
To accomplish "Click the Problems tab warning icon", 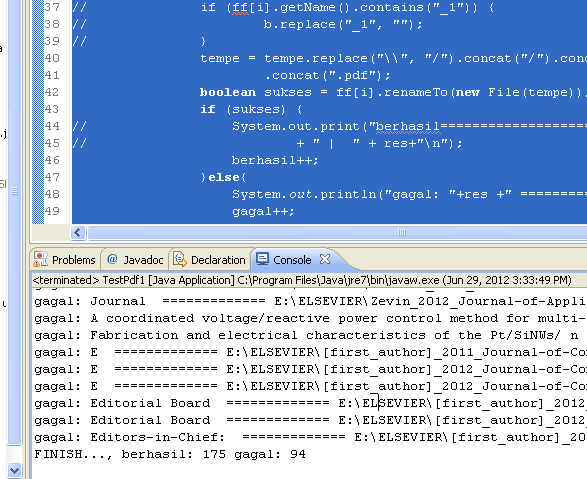I will pos(40,259).
